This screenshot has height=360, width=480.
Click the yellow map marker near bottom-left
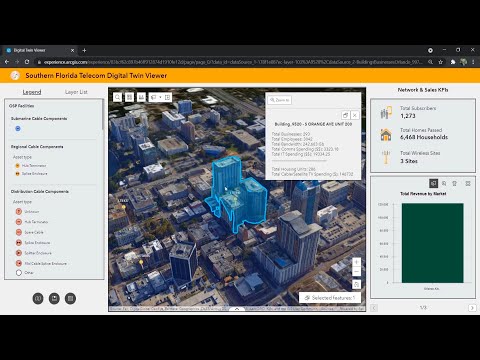click(x=141, y=263)
